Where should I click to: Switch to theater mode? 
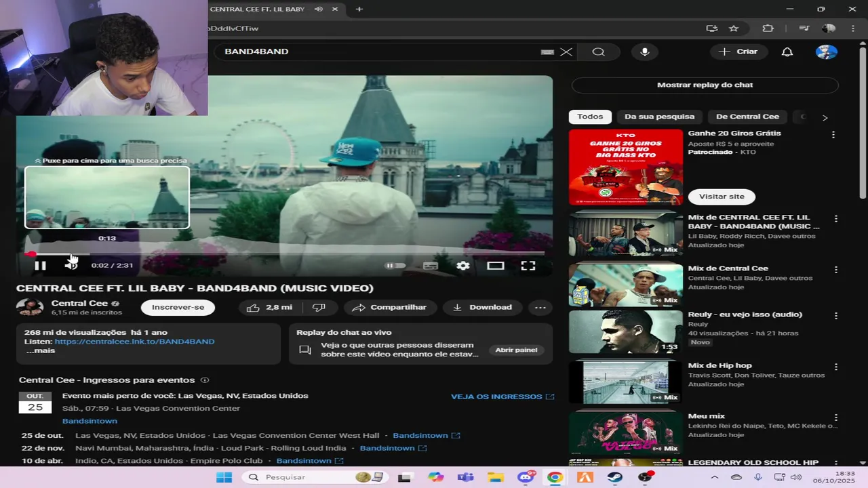[x=496, y=266]
